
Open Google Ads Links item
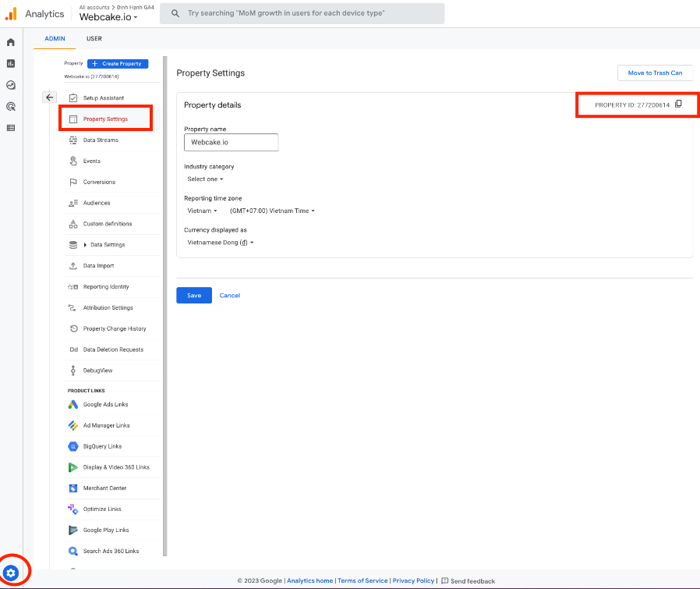pyautogui.click(x=105, y=404)
